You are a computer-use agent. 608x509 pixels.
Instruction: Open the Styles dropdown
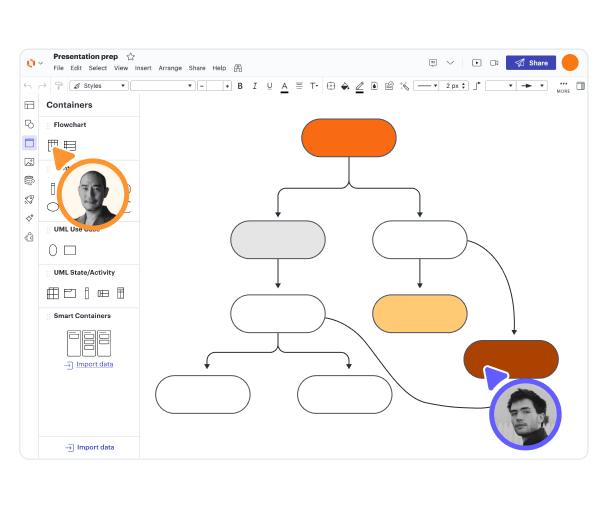161,86
